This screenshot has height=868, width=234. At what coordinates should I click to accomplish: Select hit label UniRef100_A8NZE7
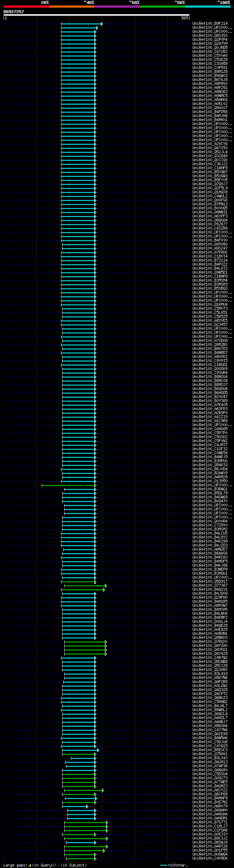coord(210,549)
